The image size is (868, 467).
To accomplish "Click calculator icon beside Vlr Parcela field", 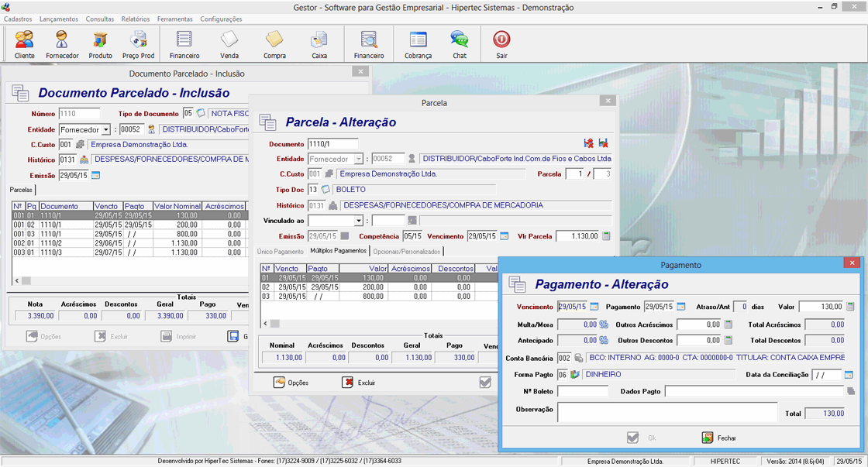I will (x=606, y=235).
